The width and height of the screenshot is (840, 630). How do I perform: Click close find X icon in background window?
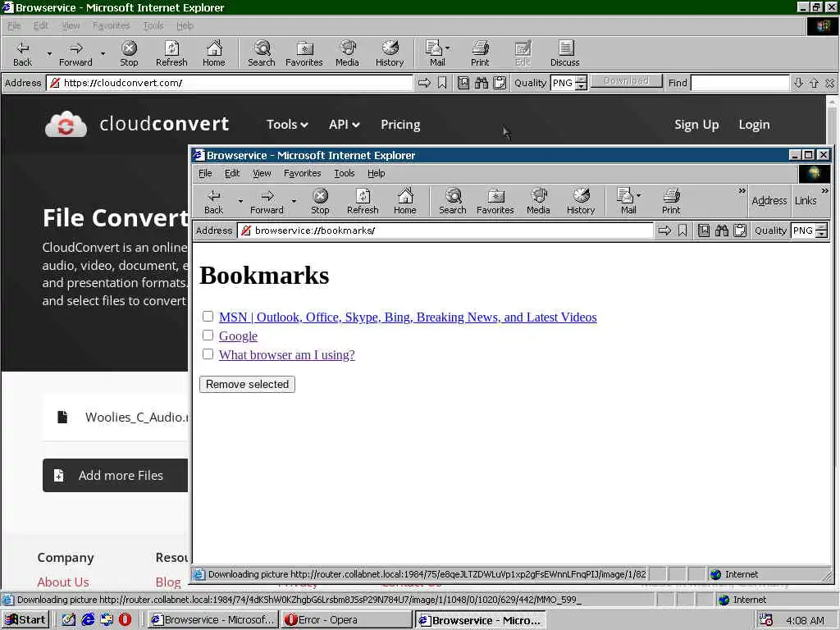pos(829,83)
